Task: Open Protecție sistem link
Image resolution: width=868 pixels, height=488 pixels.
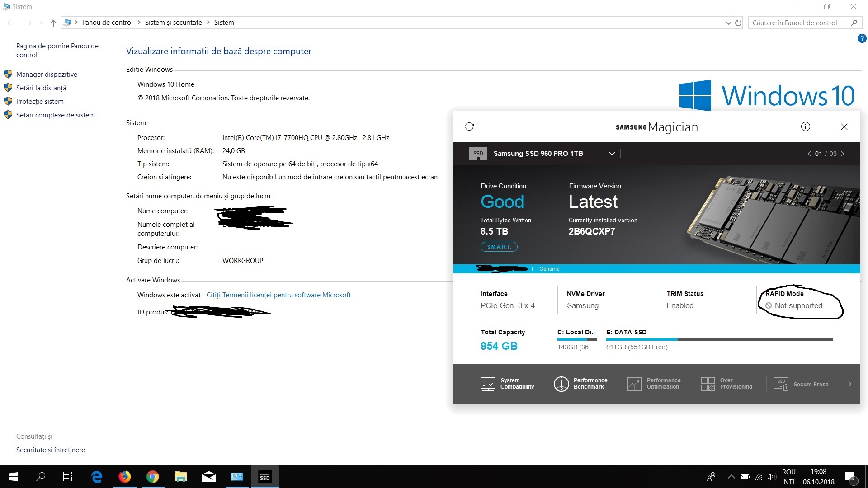Action: (x=40, y=101)
